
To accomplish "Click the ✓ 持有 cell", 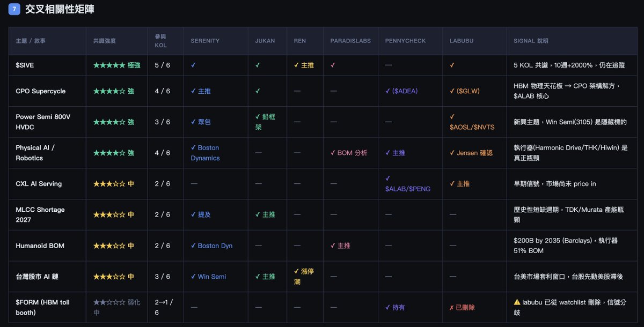I will click(x=395, y=307).
